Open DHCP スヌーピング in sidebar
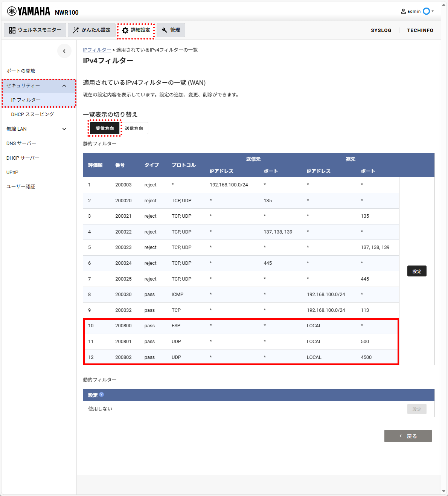The image size is (448, 496). coord(32,114)
